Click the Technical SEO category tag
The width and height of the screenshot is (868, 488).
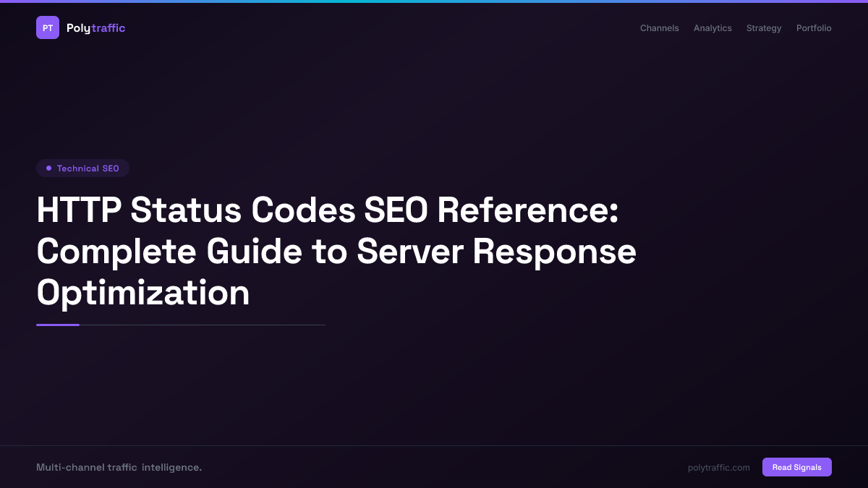(82, 168)
